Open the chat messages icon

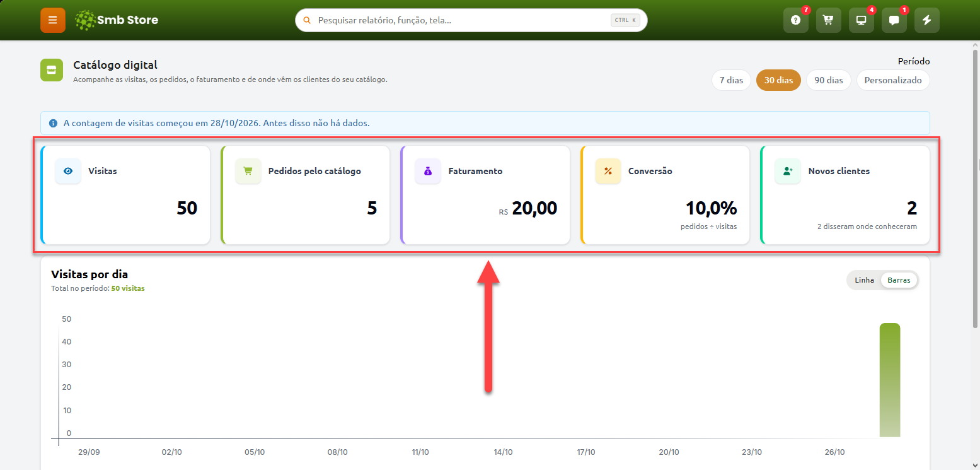tap(894, 20)
